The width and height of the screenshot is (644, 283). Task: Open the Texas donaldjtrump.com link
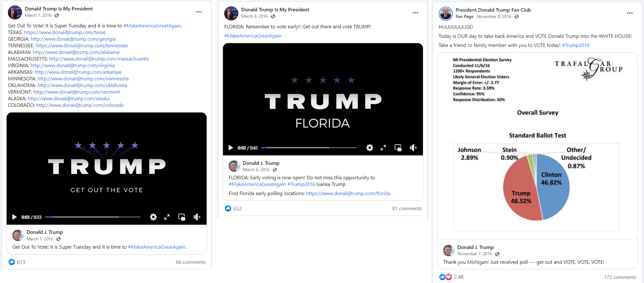click(65, 32)
